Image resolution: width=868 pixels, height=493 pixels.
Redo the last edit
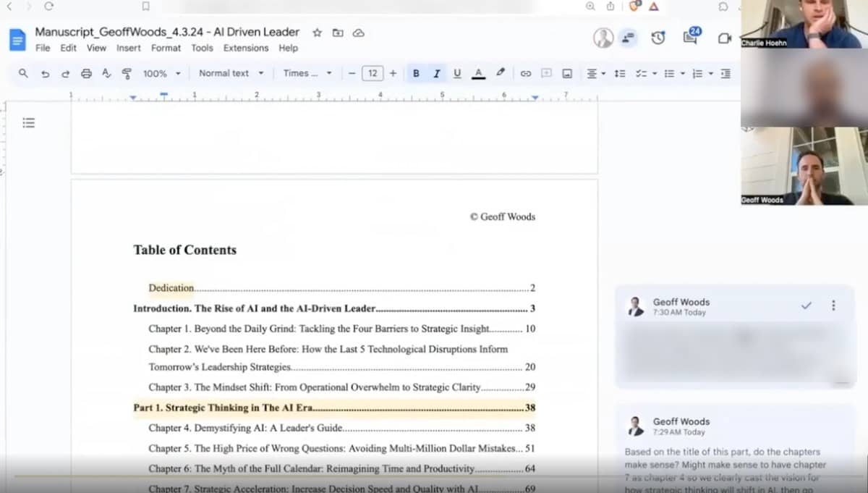click(x=65, y=73)
